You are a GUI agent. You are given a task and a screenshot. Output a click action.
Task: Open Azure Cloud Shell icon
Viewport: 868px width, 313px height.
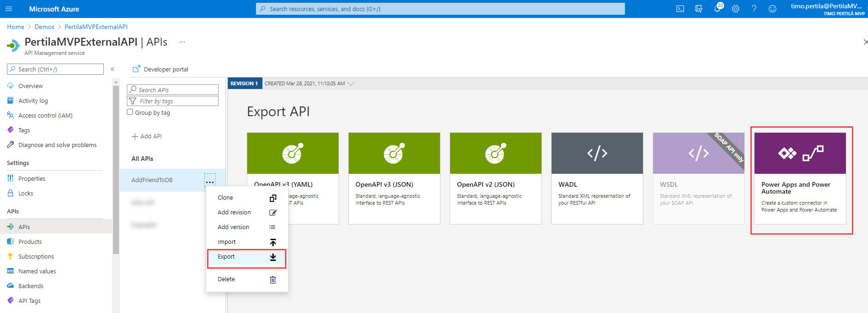(680, 9)
